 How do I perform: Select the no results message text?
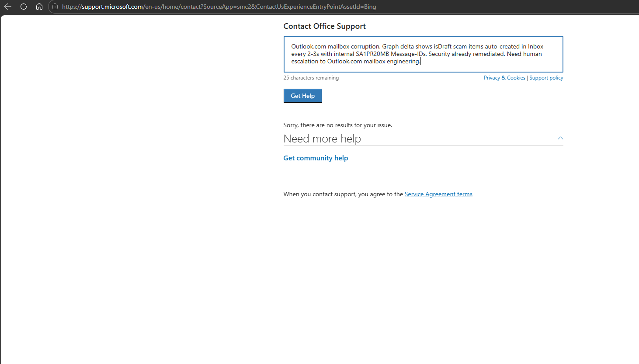[337, 125]
